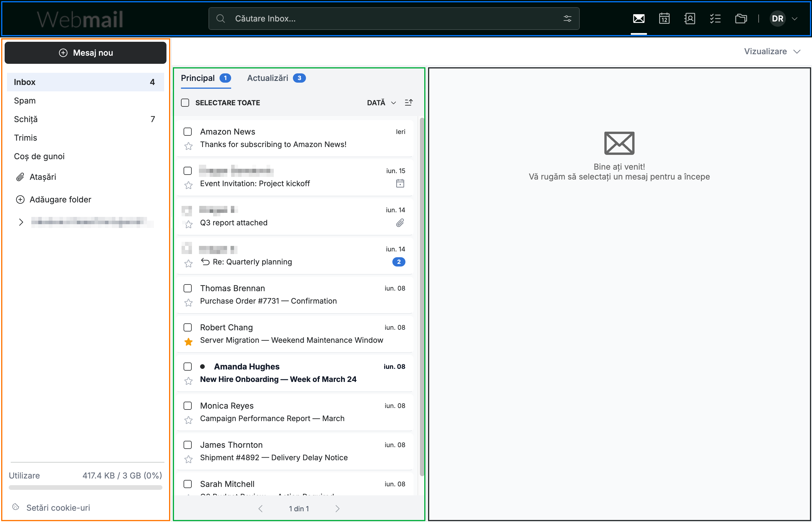The image size is (812, 522).
Task: Unstar the Server Migration message
Action: (x=188, y=342)
